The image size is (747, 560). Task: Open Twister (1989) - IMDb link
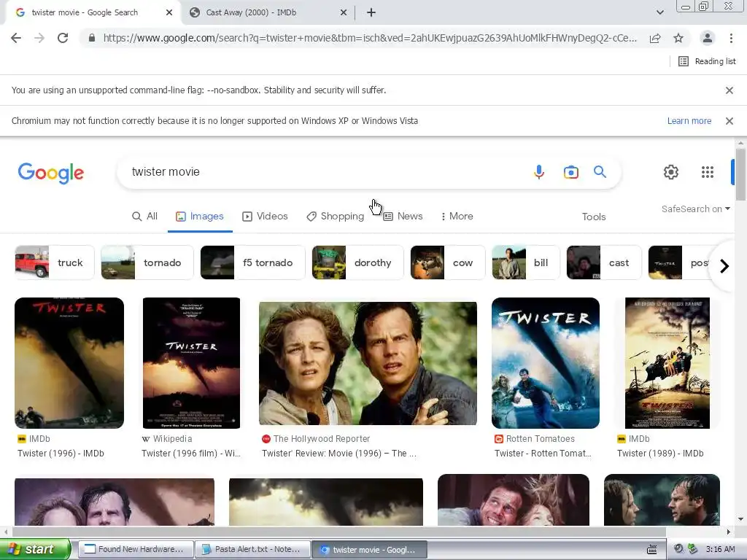coord(660,454)
